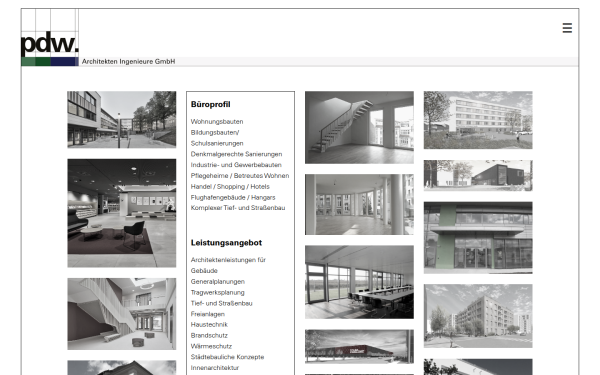Open floating staircase room photo

pos(359,127)
